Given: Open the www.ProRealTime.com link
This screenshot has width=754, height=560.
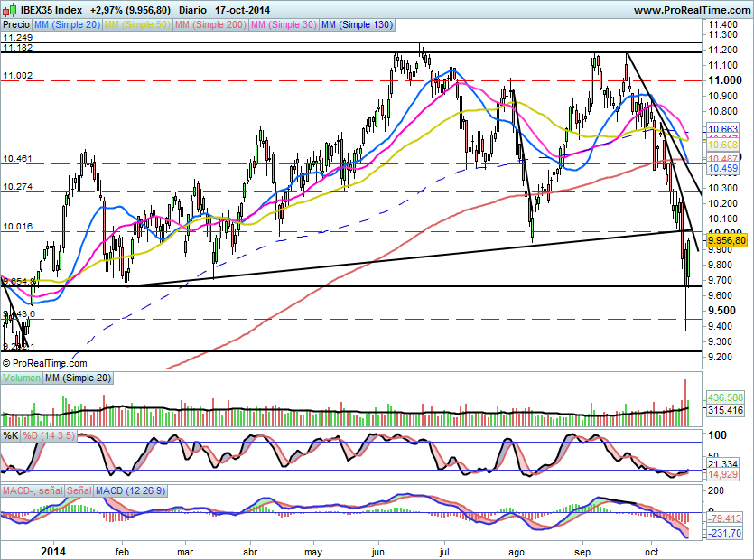Looking at the screenshot, I should pyautogui.click(x=692, y=10).
